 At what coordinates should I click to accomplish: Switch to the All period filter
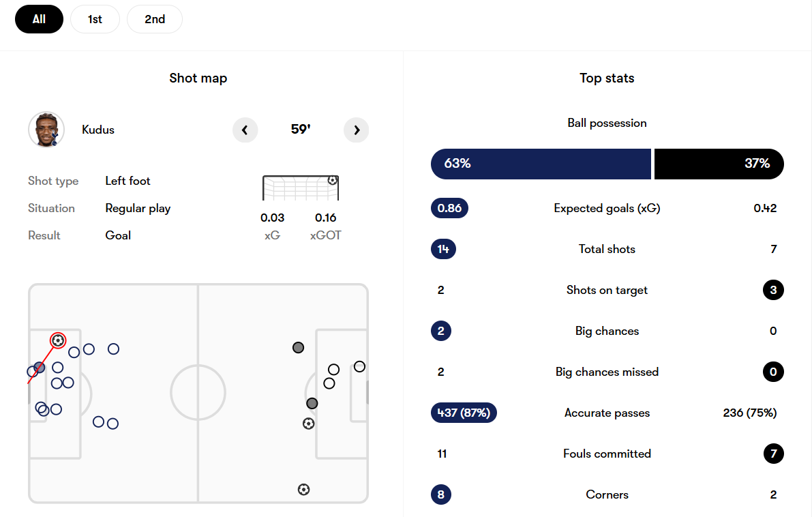(39, 19)
